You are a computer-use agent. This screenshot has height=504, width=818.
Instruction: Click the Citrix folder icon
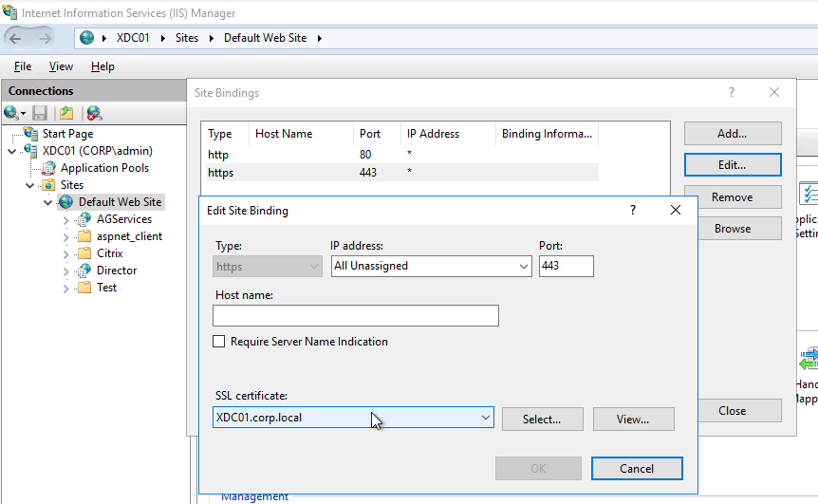(84, 253)
